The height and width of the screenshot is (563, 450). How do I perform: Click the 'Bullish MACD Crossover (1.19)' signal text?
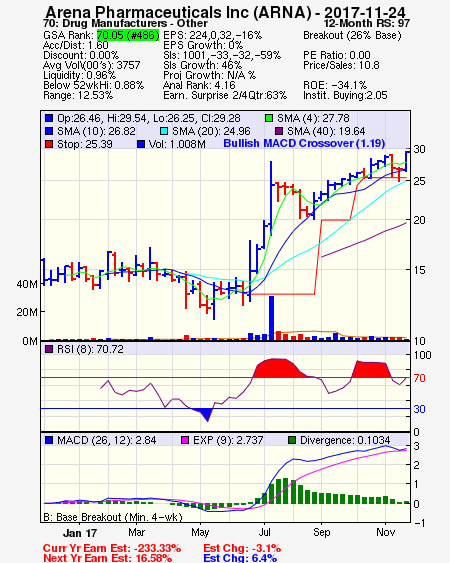(x=304, y=143)
